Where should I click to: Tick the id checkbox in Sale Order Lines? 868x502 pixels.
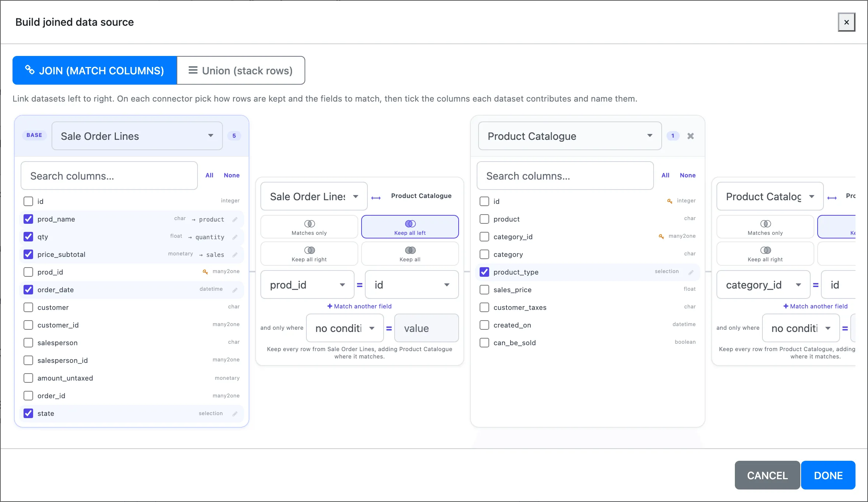(x=28, y=201)
